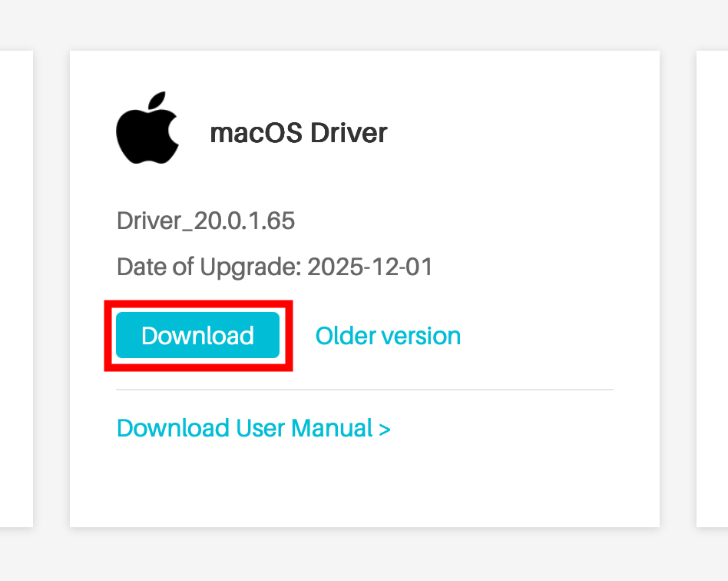This screenshot has height=581, width=728.
Task: Click the horizontal divider under Download
Action: point(365,390)
